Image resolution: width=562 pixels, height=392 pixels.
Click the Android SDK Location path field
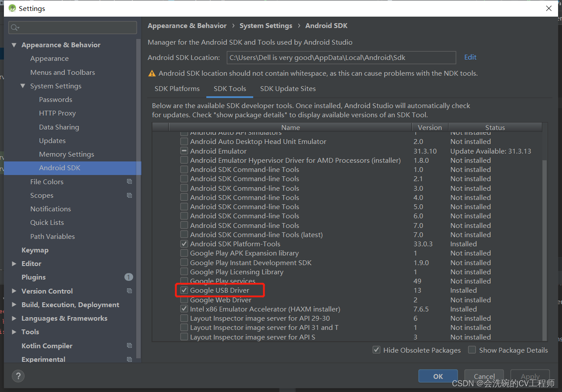pos(342,58)
